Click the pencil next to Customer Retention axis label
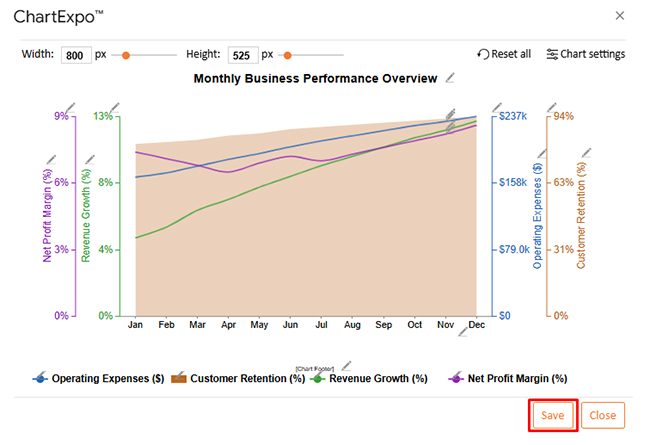Viewport: 650px width, 445px height. 585,154
